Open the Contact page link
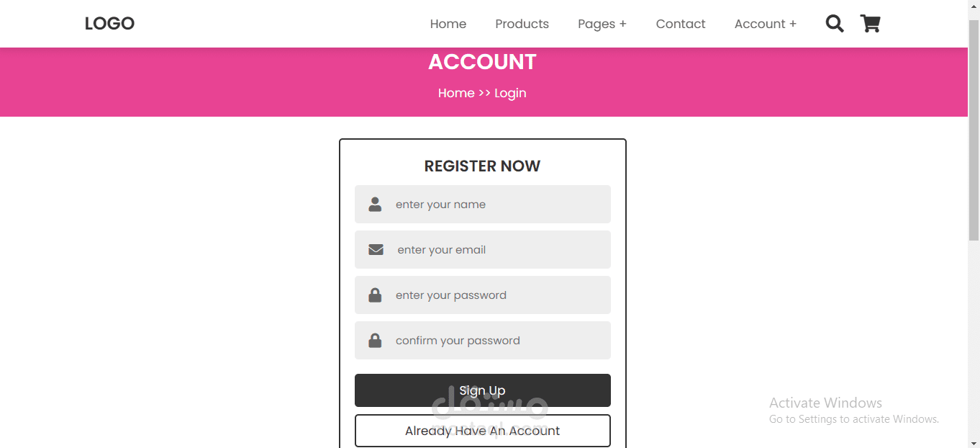The image size is (980, 448). click(680, 24)
